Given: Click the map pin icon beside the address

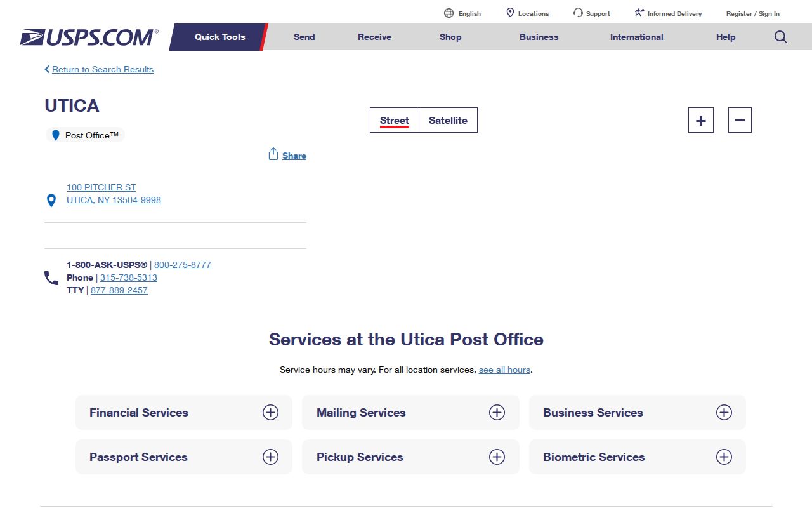Looking at the screenshot, I should coord(51,201).
